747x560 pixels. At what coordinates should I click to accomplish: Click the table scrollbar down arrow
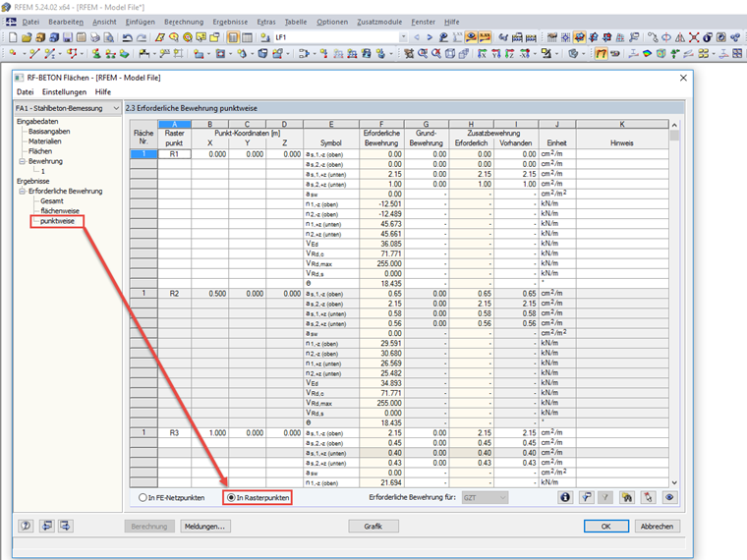[674, 482]
